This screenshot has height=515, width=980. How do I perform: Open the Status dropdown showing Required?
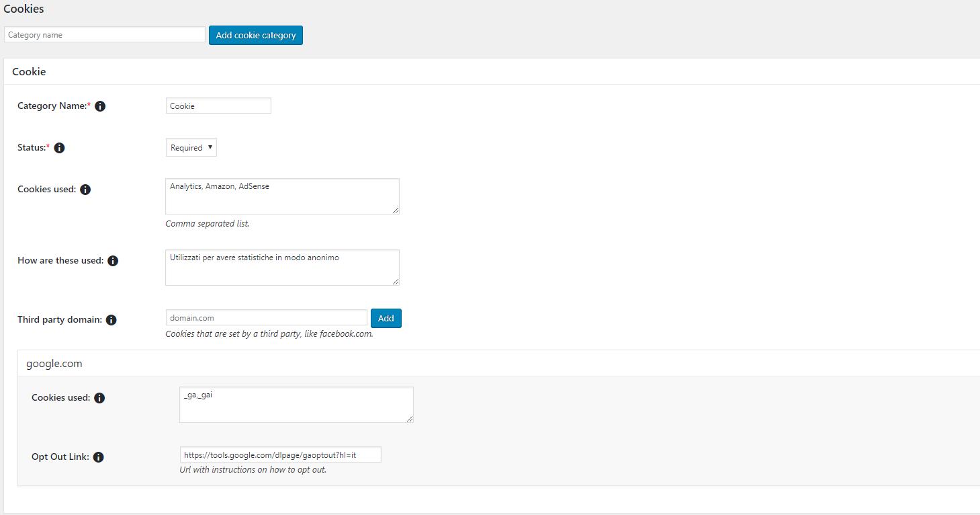coord(191,148)
